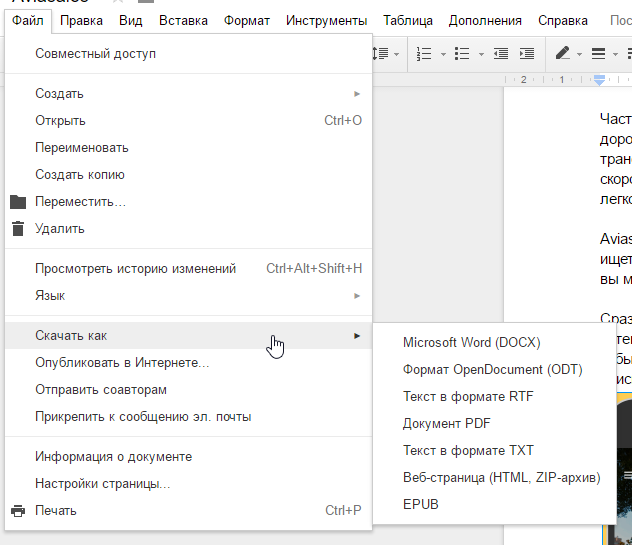Download as Формат OpenDocument (ODT)
This screenshot has height=545, width=632.
495,370
